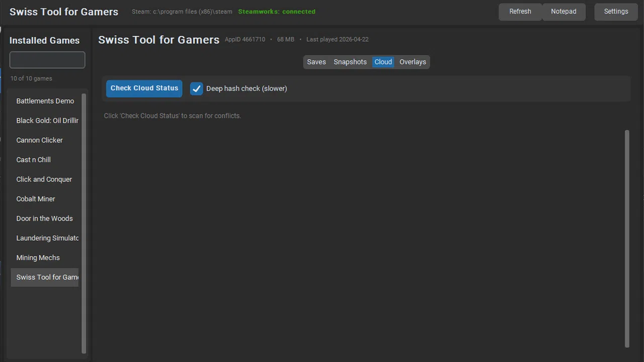Select Black Gold: Oil Drilling game
This screenshot has width=644, height=362.
45,121
